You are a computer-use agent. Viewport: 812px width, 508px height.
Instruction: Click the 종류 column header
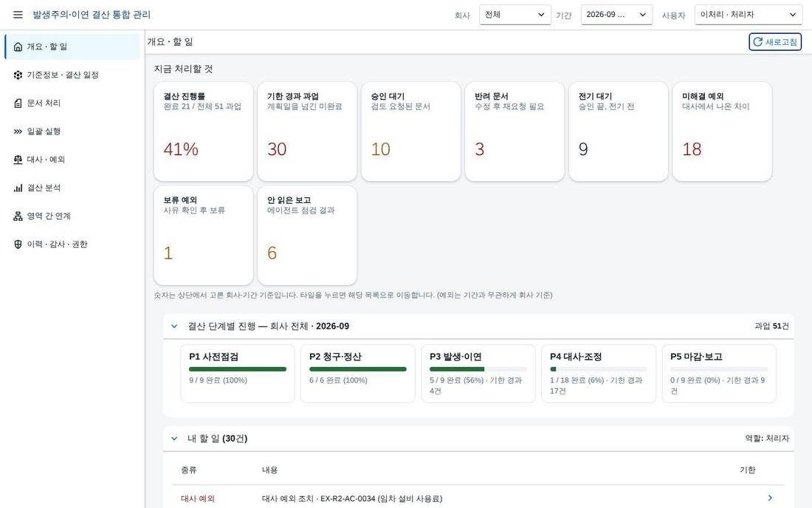tap(188, 470)
